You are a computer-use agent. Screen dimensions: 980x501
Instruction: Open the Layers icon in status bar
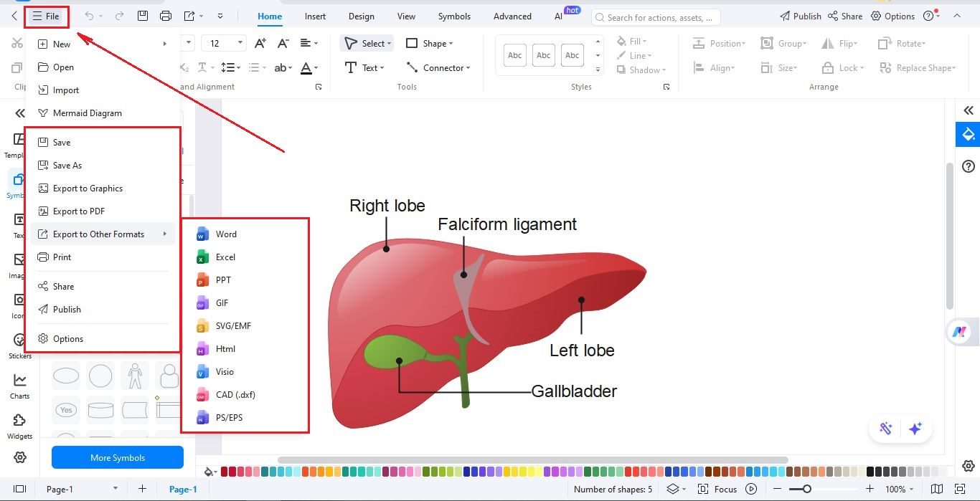[673, 489]
